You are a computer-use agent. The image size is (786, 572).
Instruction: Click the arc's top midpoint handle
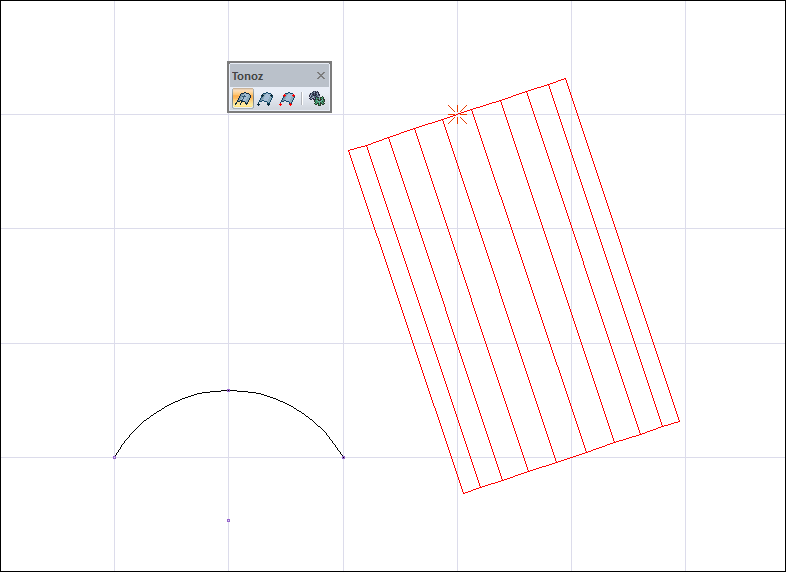point(229,390)
